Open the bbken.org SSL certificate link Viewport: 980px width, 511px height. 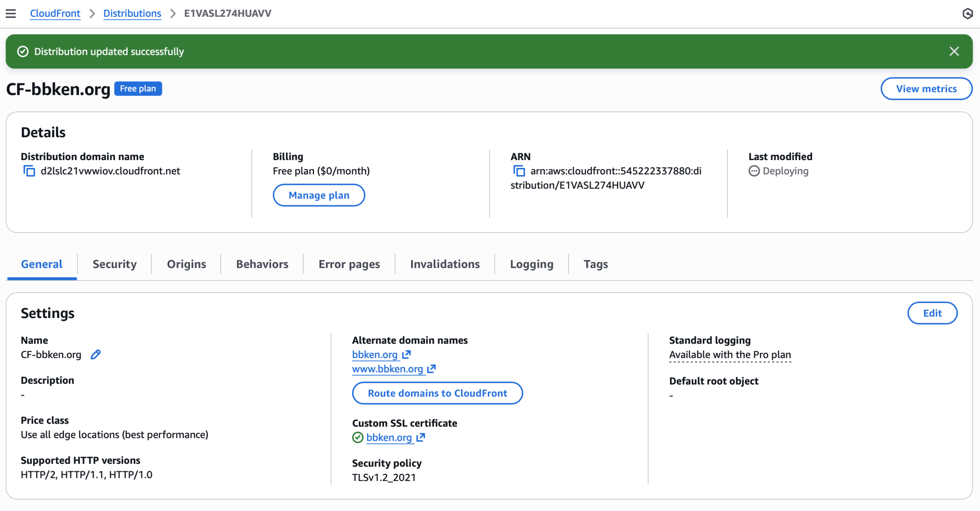click(389, 437)
